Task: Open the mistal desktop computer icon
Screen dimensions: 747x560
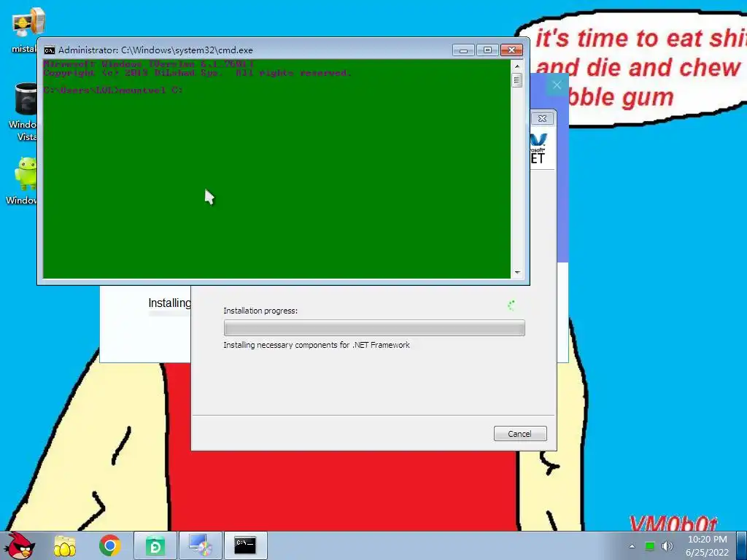Action: click(26, 29)
